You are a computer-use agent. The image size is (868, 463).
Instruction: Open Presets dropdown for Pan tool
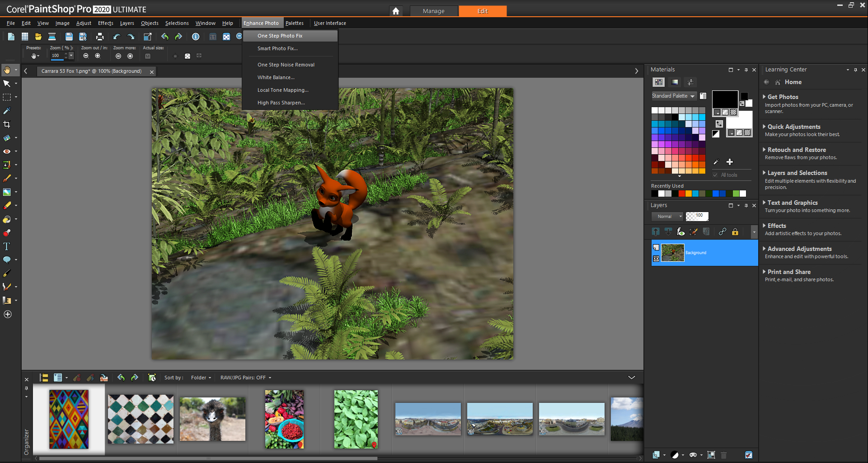point(34,56)
